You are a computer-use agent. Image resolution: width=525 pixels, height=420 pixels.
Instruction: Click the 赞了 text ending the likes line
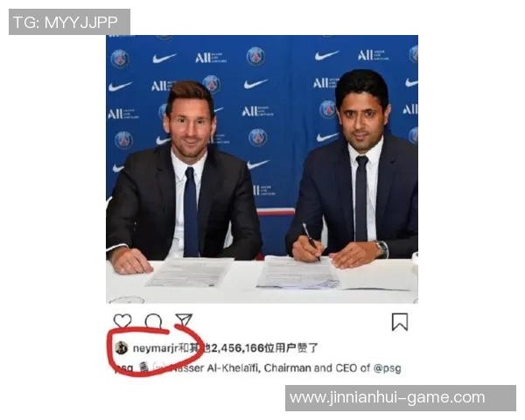click(307, 348)
